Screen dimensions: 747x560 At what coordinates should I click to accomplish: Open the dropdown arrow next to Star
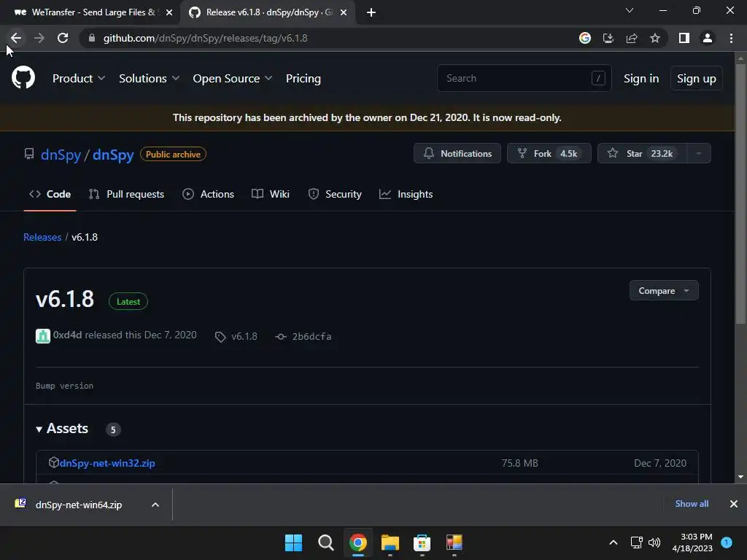coord(699,153)
